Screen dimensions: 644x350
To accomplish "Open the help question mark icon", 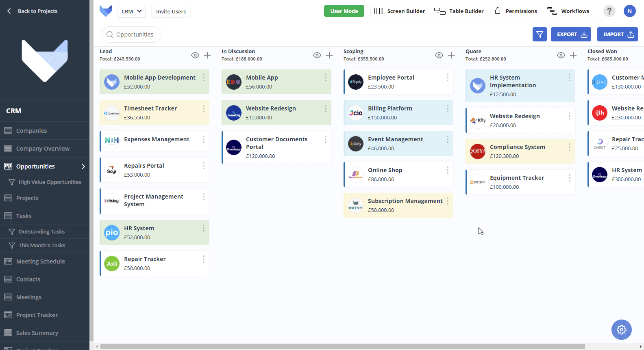I will click(x=609, y=11).
